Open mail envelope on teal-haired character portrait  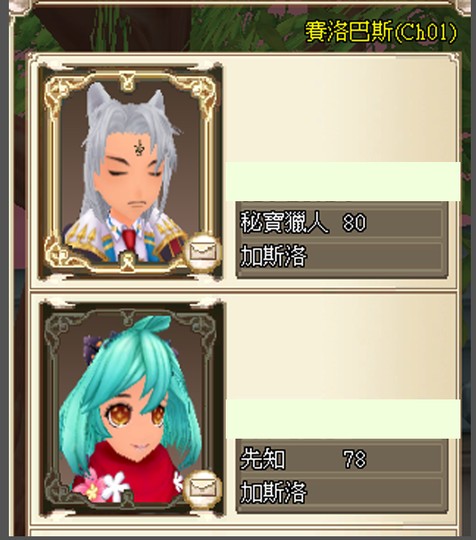point(203,488)
